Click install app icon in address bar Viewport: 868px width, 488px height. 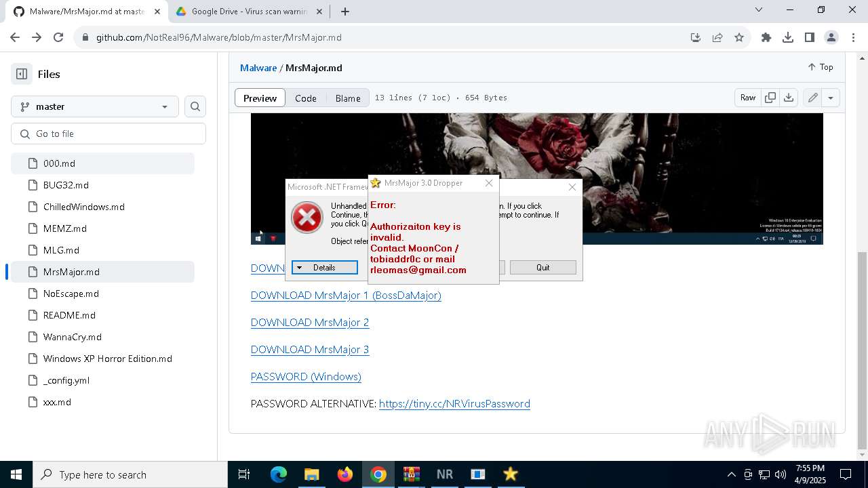tap(696, 37)
